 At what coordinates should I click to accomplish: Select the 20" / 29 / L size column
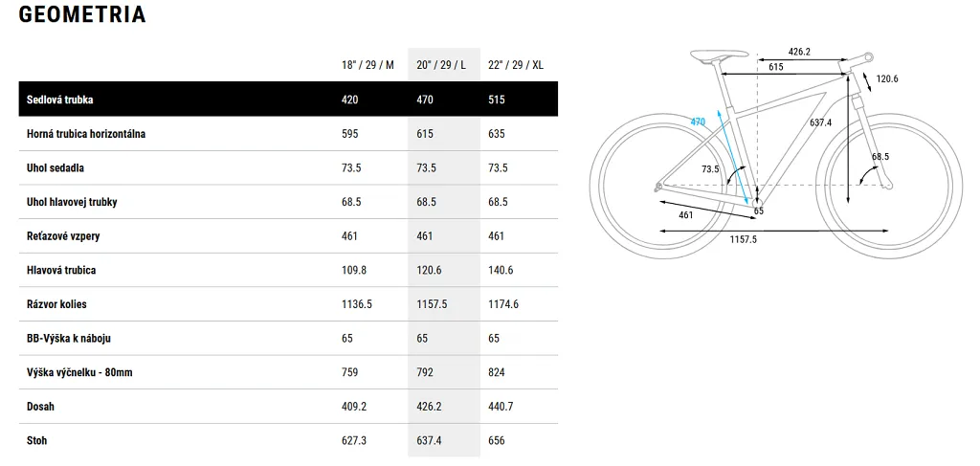442,65
